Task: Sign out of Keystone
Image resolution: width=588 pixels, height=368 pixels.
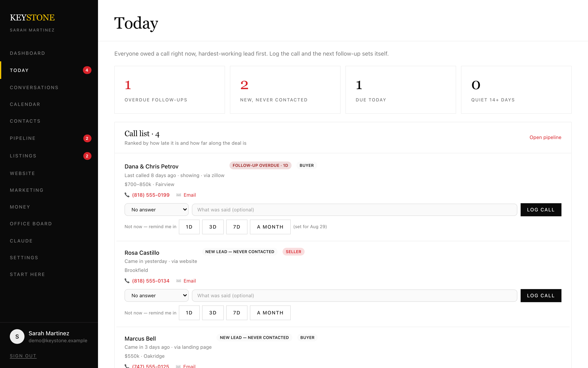Action: 23,356
